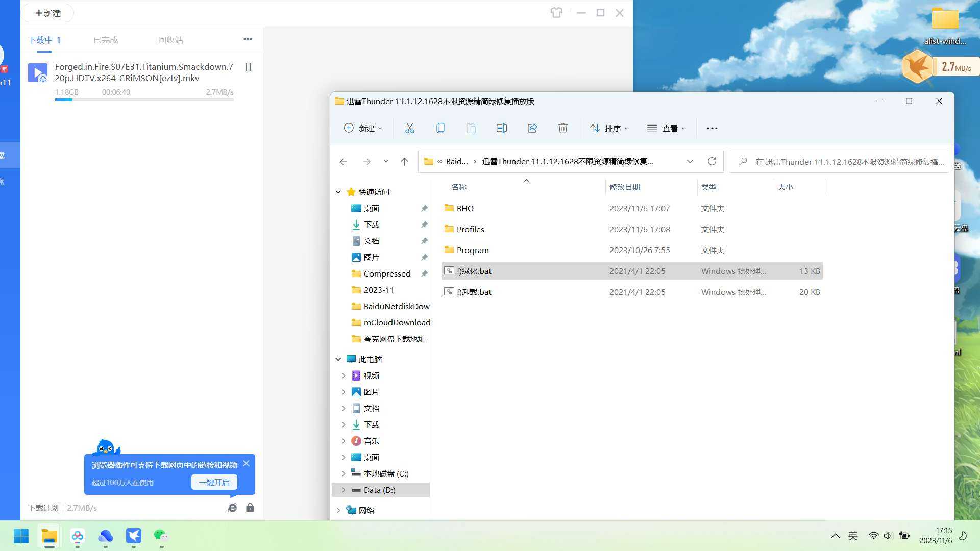Open recent locations dropdown arrow
The image size is (980, 551).
click(x=386, y=162)
